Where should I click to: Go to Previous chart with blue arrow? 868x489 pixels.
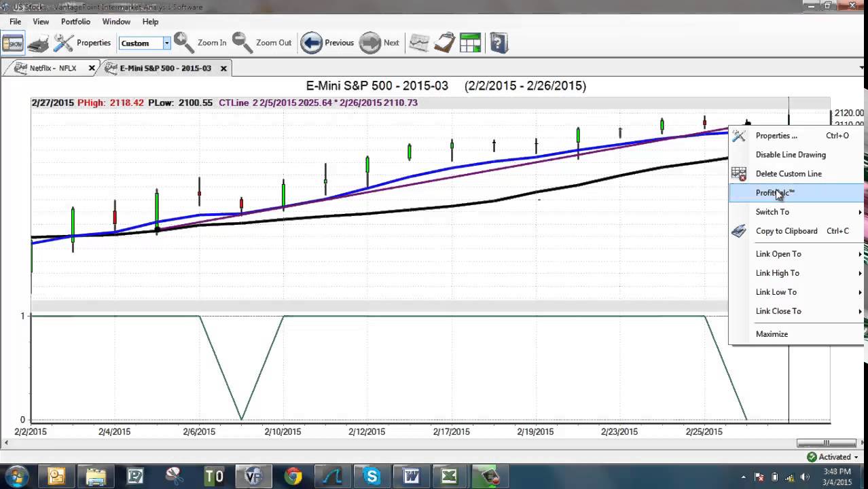[x=327, y=43]
